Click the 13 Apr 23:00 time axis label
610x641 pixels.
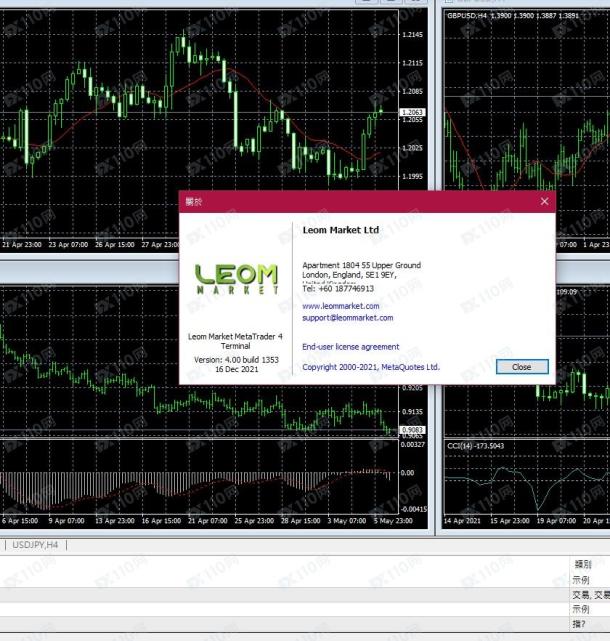pyautogui.click(x=114, y=521)
